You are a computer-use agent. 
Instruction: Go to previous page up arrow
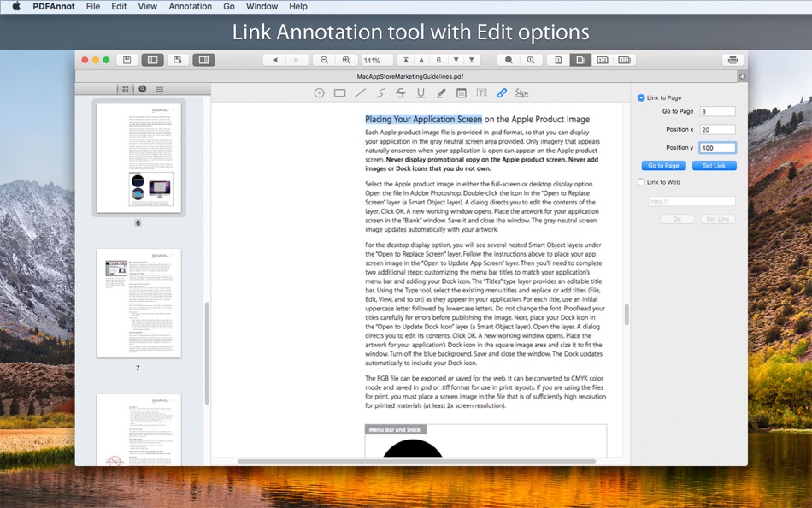coord(421,60)
